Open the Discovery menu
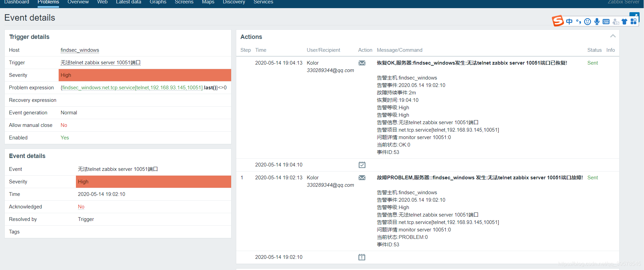 (234, 2)
